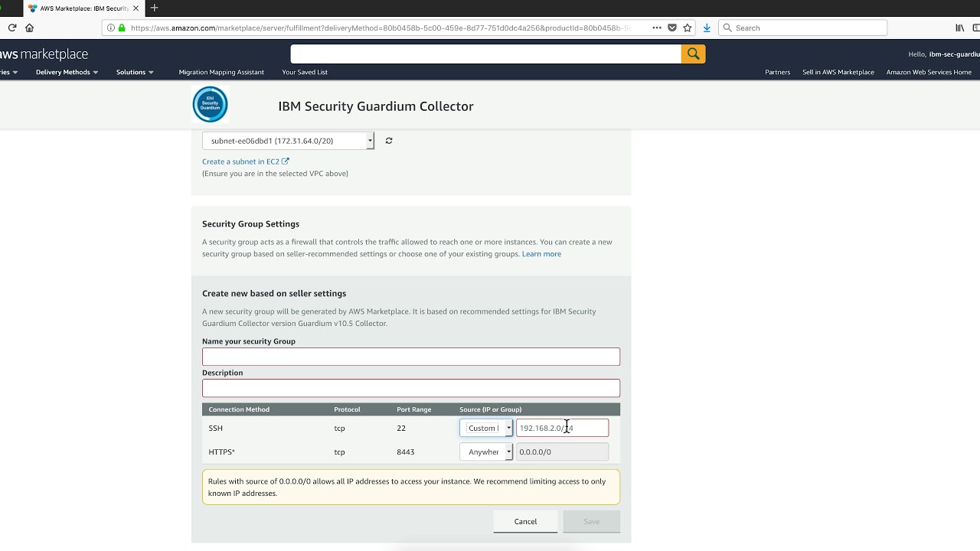Click the Name your security Group field

(x=411, y=357)
